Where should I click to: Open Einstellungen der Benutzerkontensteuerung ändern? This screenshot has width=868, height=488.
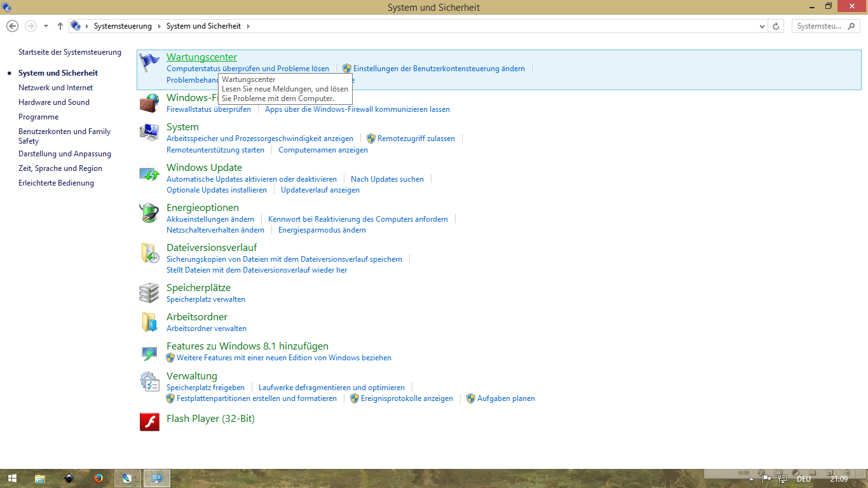(439, 69)
